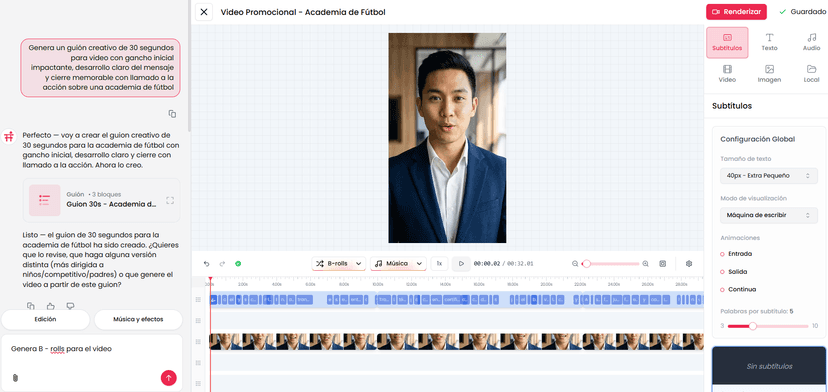828x392 pixels.
Task: Open the Guion 30s script card
Action: point(101,200)
